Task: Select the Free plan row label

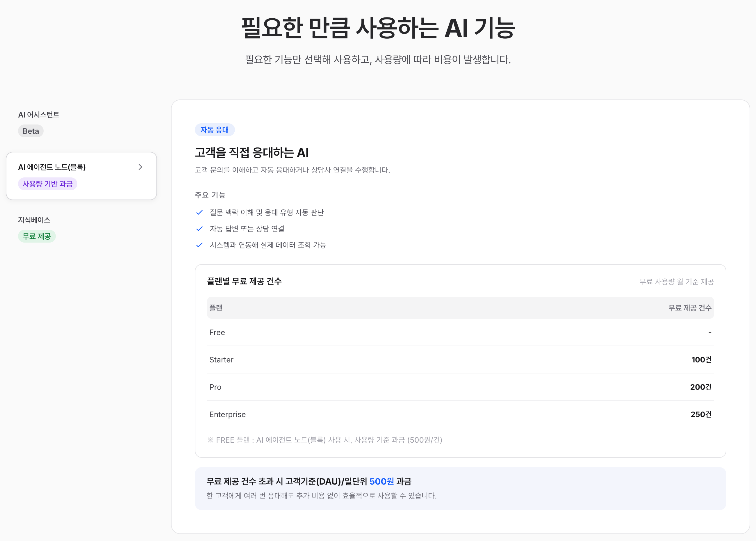Action: pyautogui.click(x=217, y=332)
